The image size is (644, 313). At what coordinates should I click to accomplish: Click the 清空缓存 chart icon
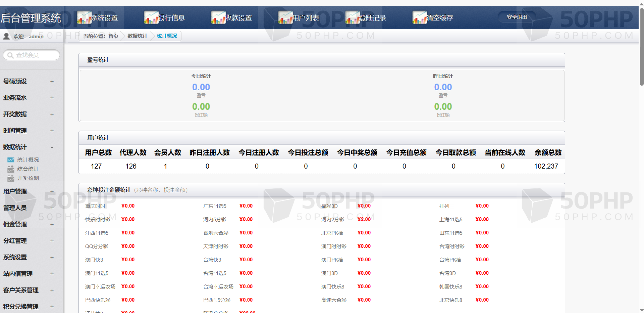(420, 17)
